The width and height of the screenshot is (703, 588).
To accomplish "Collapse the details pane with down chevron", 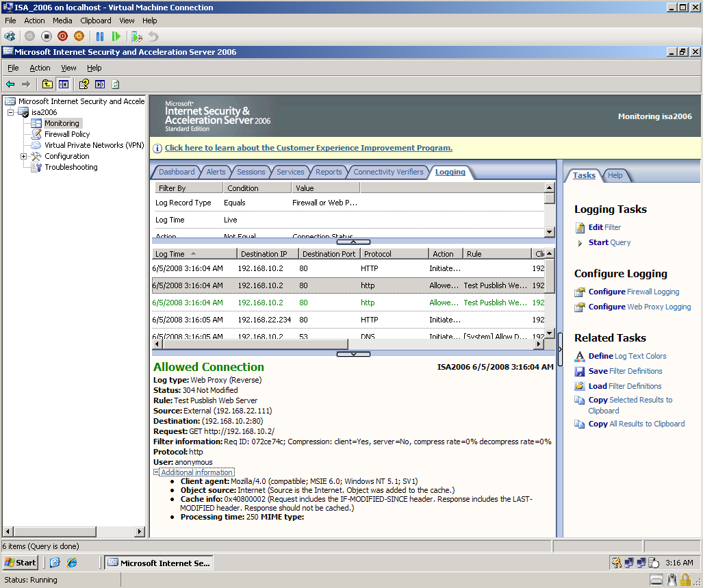I will click(353, 354).
